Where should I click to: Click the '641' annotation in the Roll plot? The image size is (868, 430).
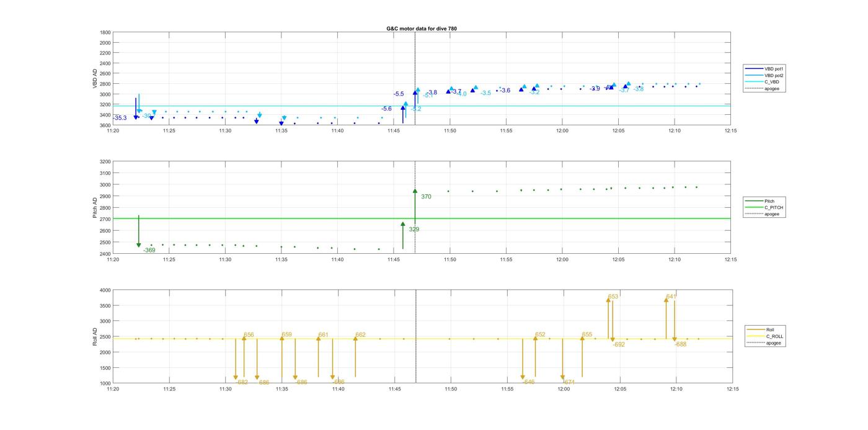pos(671,297)
